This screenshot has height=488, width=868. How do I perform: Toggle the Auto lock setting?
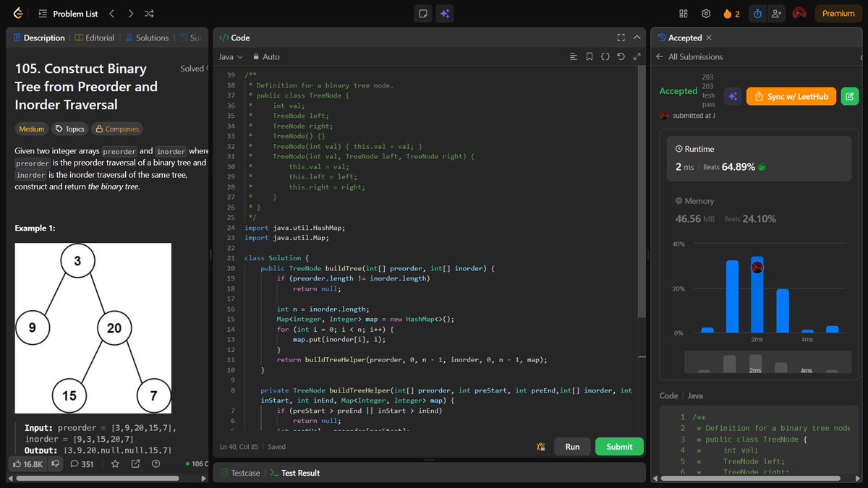266,56
